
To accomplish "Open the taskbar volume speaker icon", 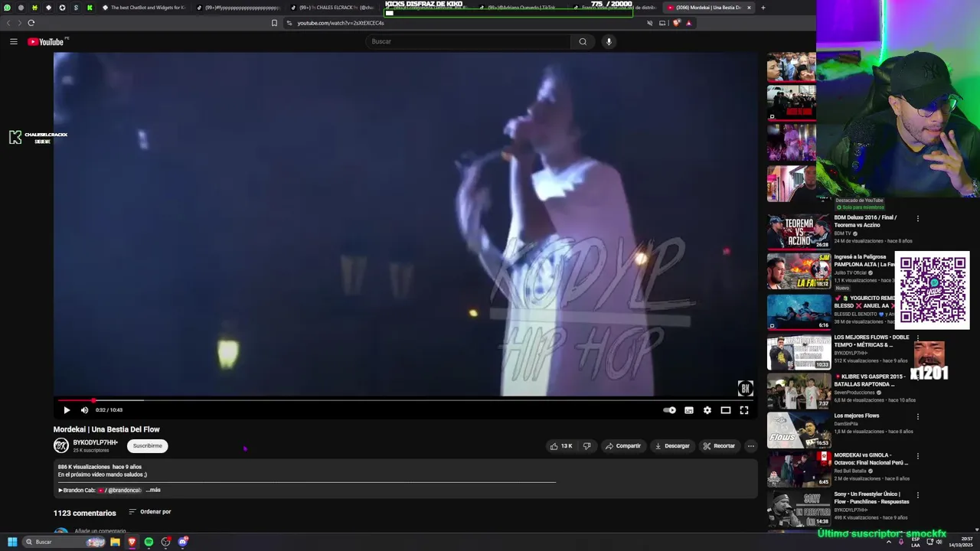I will click(x=939, y=542).
